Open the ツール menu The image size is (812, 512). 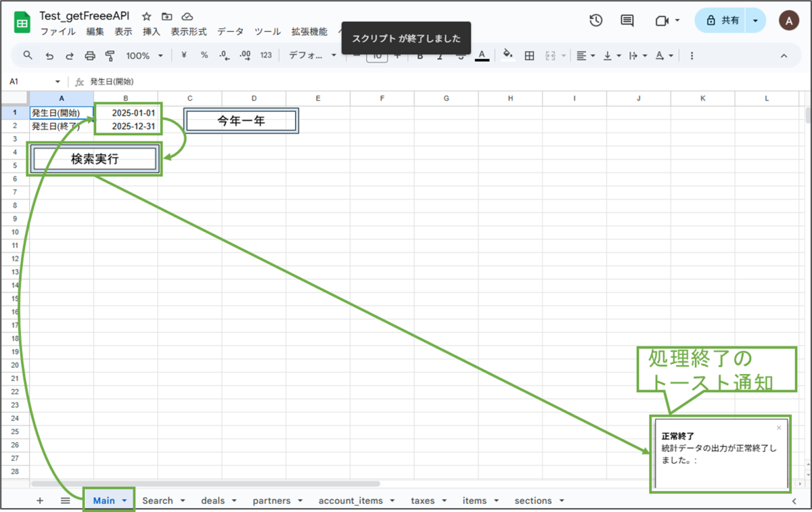coord(267,32)
